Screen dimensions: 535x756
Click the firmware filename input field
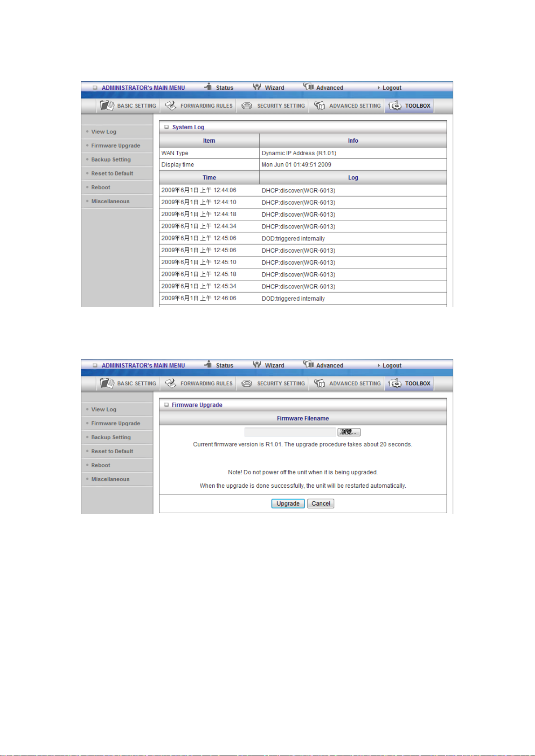[x=290, y=432]
